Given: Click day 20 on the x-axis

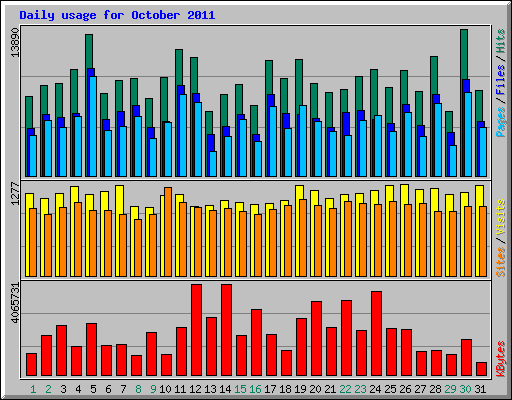Looking at the screenshot, I should pos(315,389).
